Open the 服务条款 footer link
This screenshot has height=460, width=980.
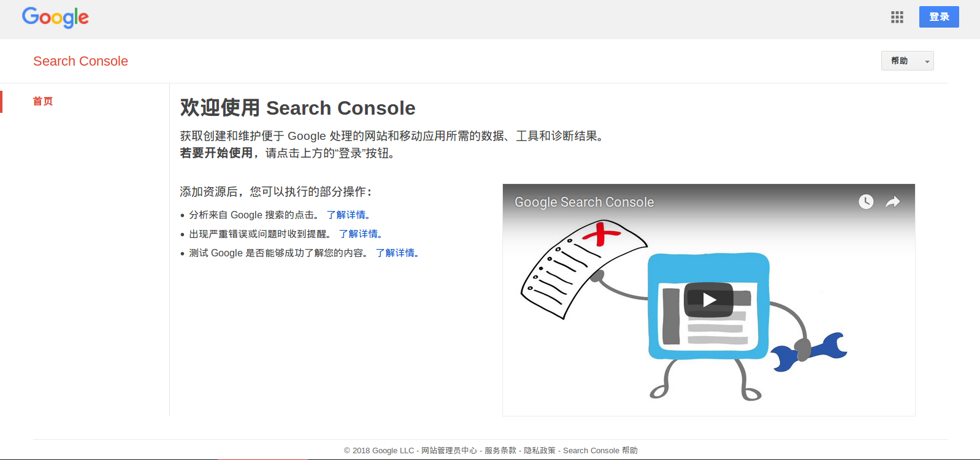(500, 450)
